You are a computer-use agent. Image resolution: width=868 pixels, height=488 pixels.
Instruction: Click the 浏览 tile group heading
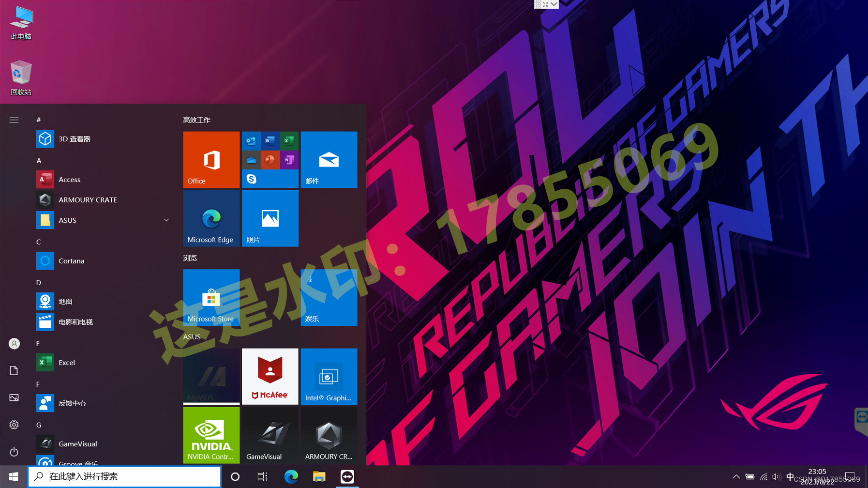click(190, 258)
